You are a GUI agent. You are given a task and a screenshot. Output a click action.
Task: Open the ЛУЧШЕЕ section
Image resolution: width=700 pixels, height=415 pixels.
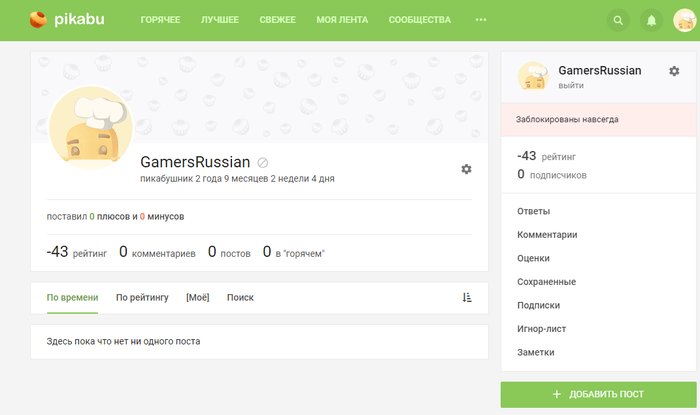tap(220, 20)
